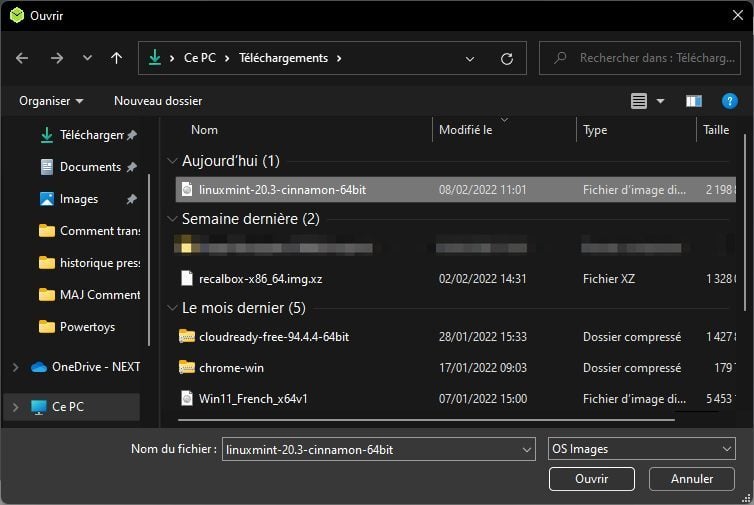Click the Ouvrir button
754x505 pixels.
point(591,479)
